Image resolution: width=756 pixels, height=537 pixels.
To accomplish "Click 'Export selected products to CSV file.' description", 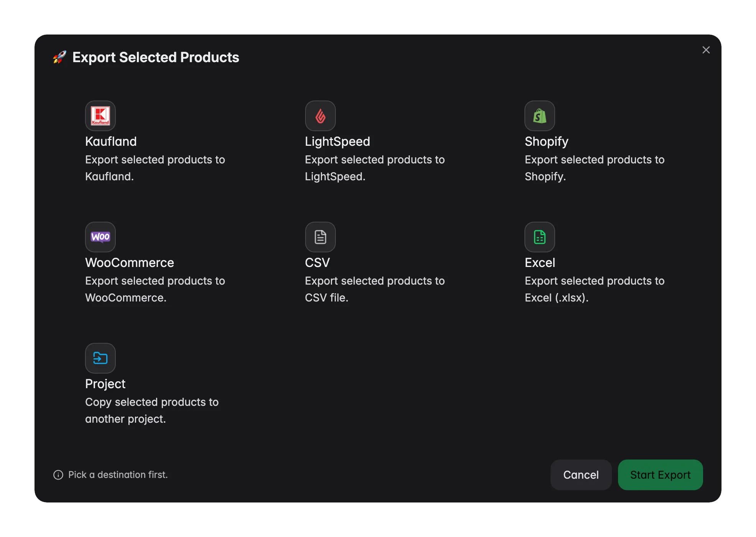I will (375, 289).
